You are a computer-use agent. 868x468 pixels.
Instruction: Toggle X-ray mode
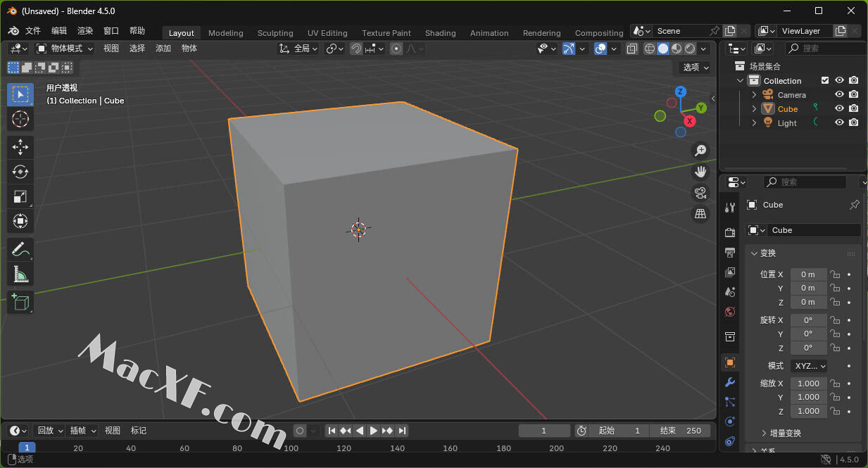631,49
